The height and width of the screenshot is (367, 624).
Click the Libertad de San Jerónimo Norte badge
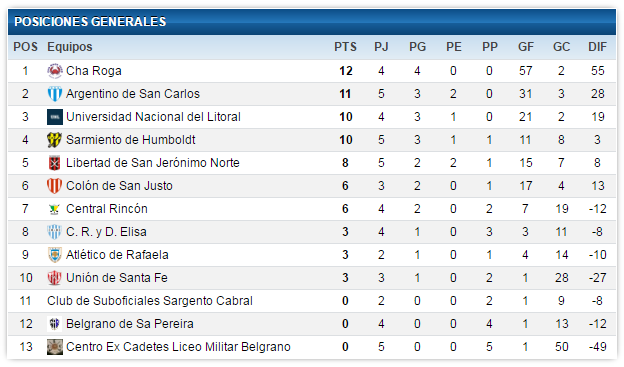point(55,163)
